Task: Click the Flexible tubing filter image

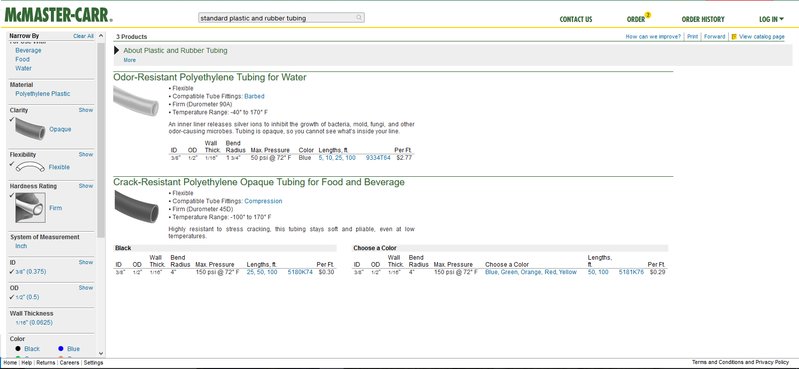Action: click(30, 167)
